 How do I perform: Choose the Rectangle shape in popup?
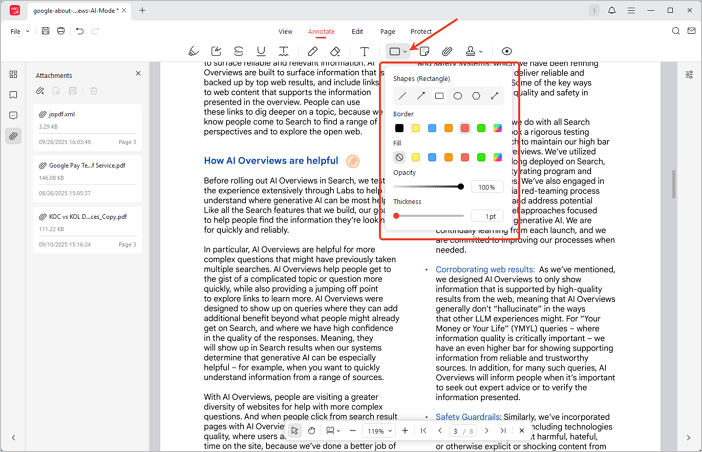tap(439, 96)
